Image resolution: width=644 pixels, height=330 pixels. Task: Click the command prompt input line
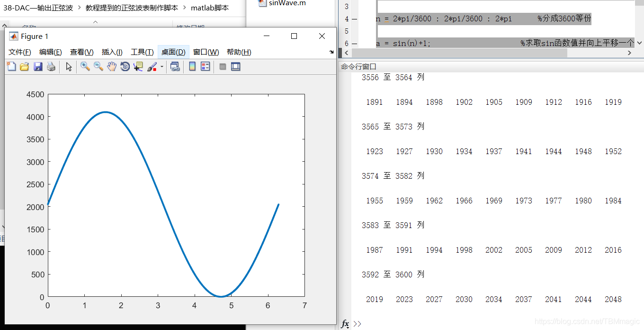click(497, 324)
